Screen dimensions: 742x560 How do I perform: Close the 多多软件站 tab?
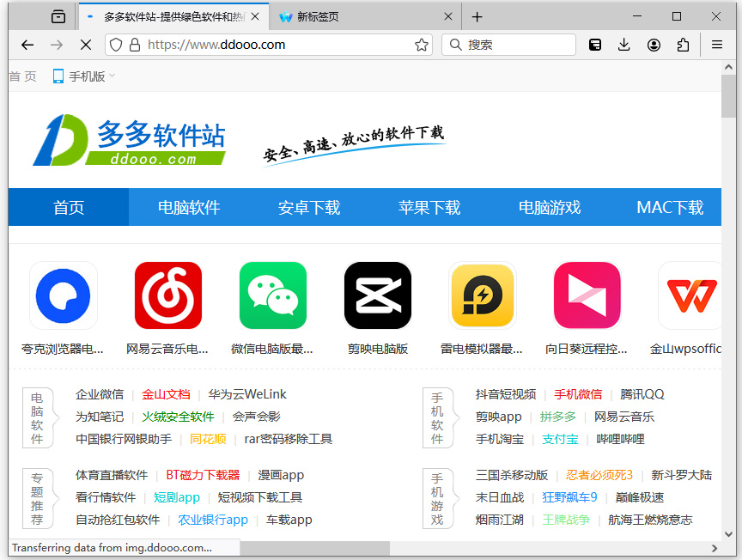point(255,16)
